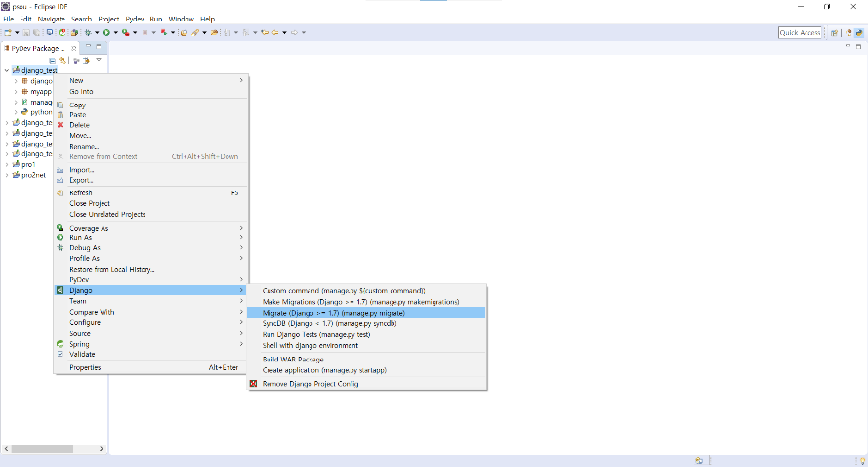Viewport: 868px width, 467px height.
Task: Open the Team submenu
Action: (x=150, y=301)
